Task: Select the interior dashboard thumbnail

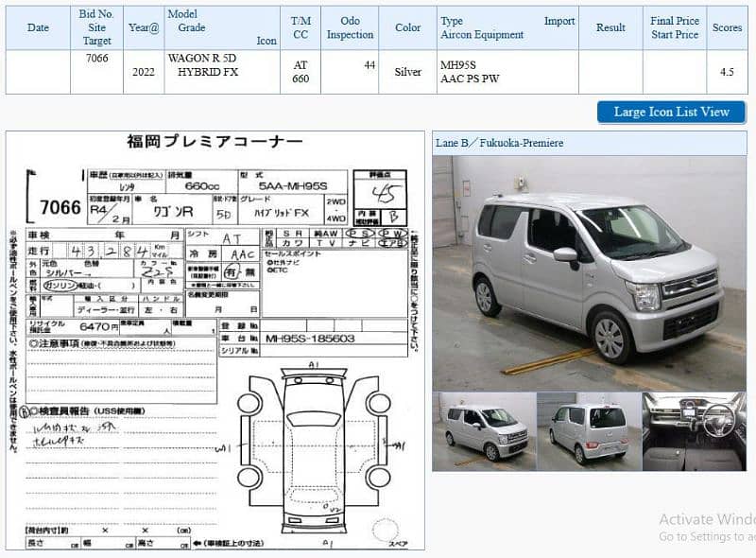Action: (695, 431)
